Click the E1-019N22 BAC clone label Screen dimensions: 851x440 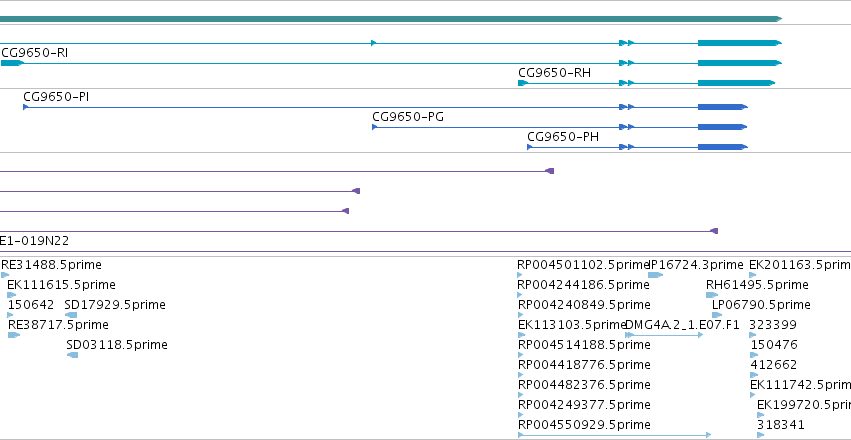[34, 241]
